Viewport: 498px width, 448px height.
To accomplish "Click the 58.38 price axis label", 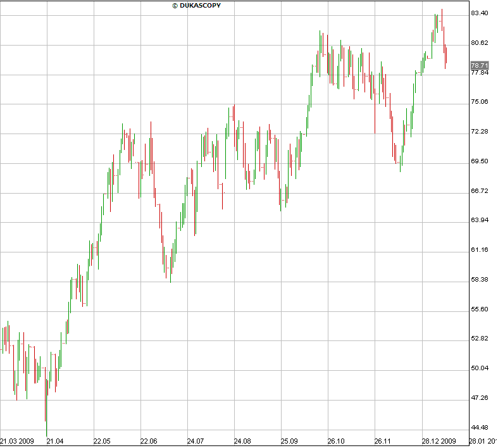I will point(480,280).
